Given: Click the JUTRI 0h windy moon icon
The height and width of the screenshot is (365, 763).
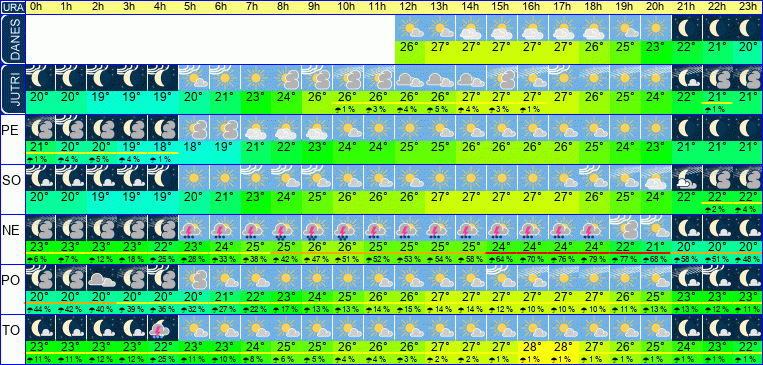Looking at the screenshot, I should click(40, 78).
